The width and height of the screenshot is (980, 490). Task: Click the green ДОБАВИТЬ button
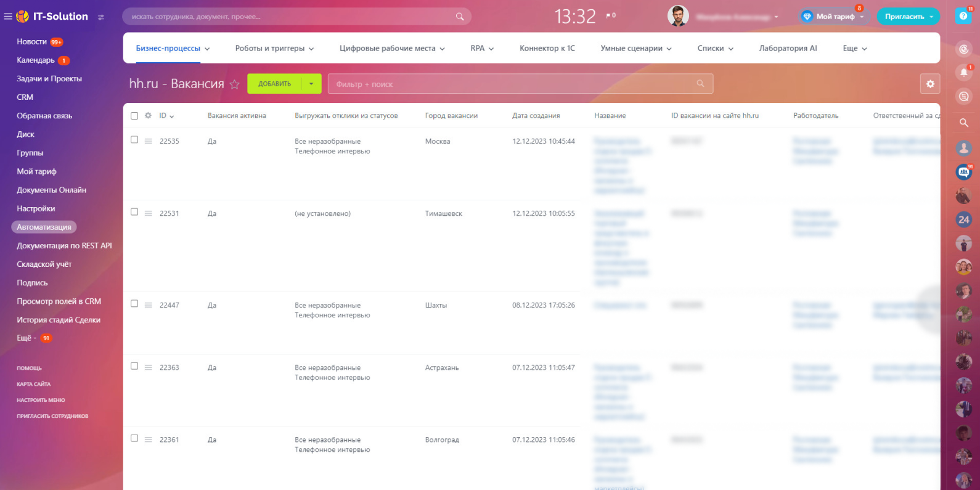(274, 84)
